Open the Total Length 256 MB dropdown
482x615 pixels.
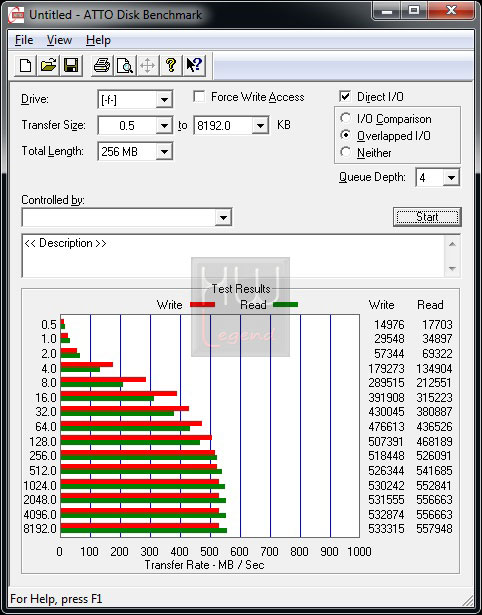coord(164,151)
